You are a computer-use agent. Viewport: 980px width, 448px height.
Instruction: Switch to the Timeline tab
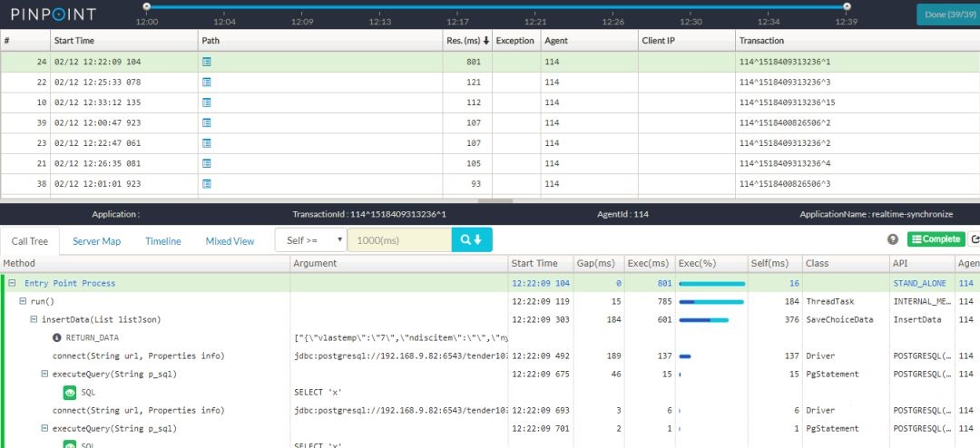coord(163,241)
